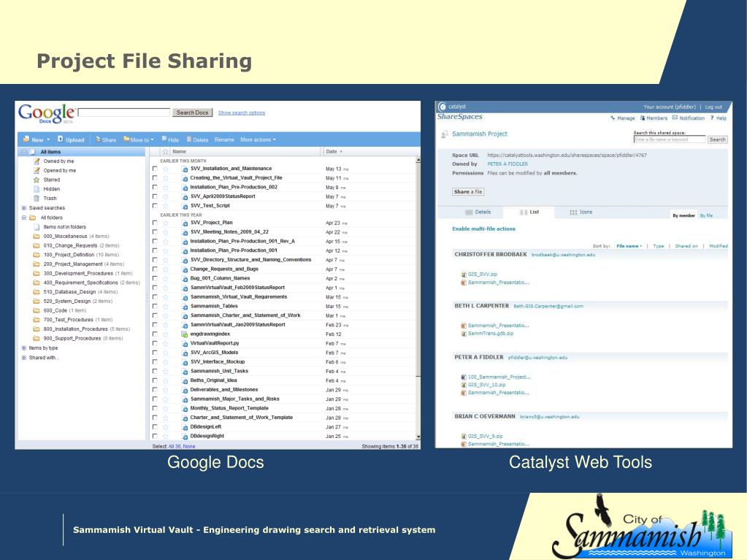
Task: Click the GIS_SVV_10.zip file icon
Action: 464,385
